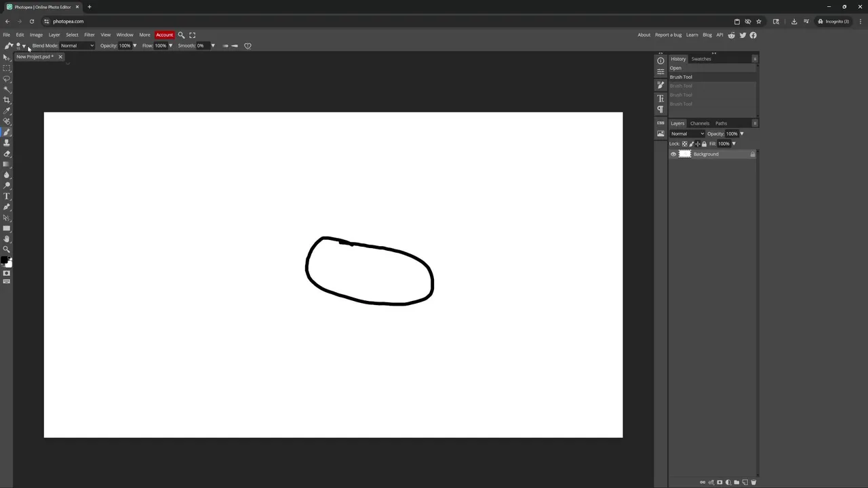The height and width of the screenshot is (488, 868).
Task: Select the Clone Stamp tool
Action: [x=7, y=143]
